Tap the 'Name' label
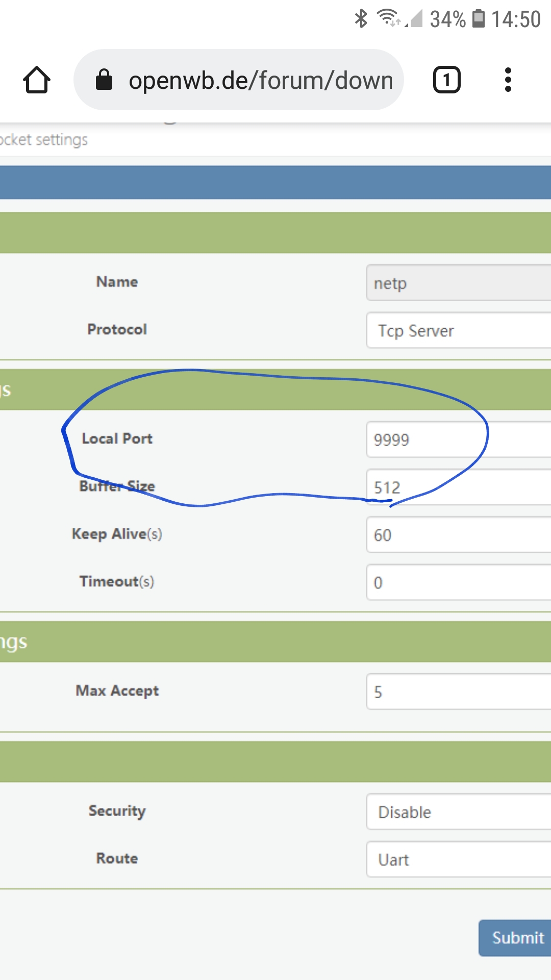 pyautogui.click(x=117, y=282)
